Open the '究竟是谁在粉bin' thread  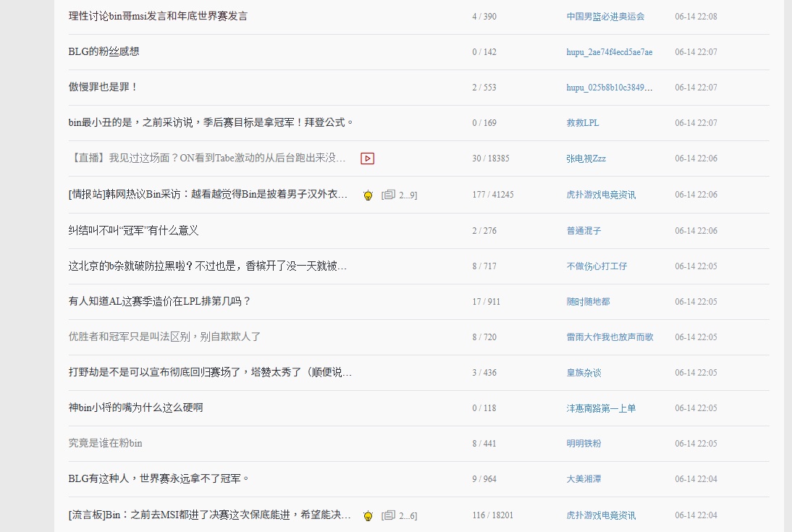pos(106,443)
